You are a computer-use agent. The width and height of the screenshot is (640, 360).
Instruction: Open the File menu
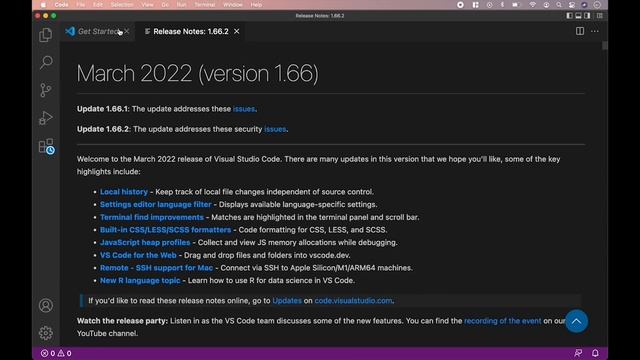[80, 5]
